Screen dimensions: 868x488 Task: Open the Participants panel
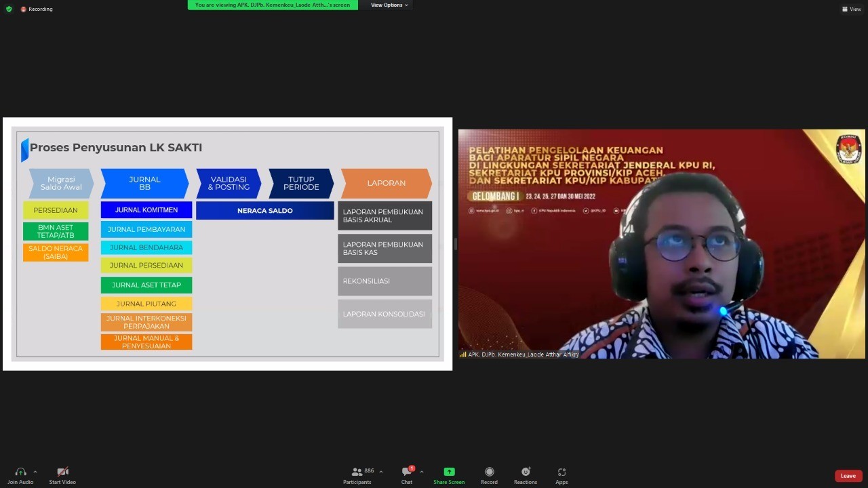(357, 472)
